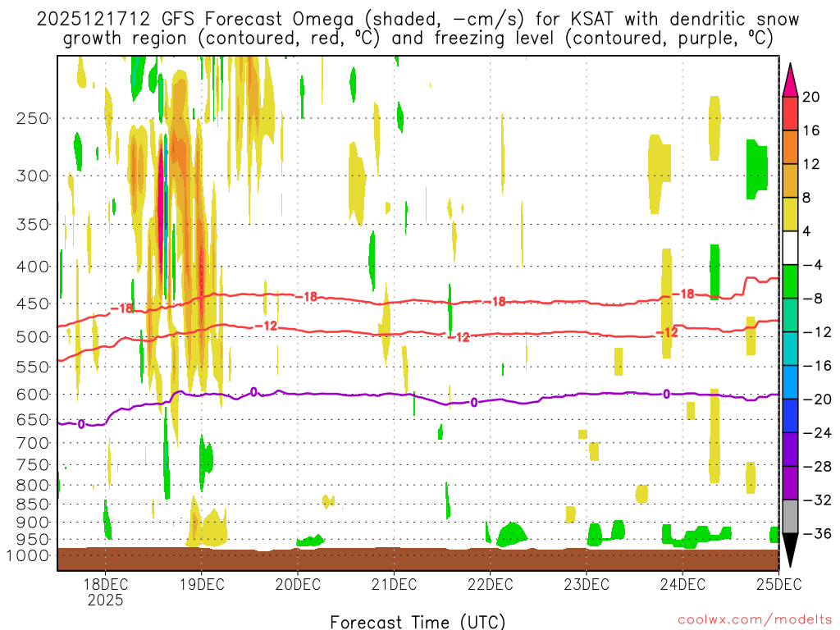Viewport: 840px width, 630px height.
Task: Select the 850 pressure level axis label
Action: pos(33,504)
